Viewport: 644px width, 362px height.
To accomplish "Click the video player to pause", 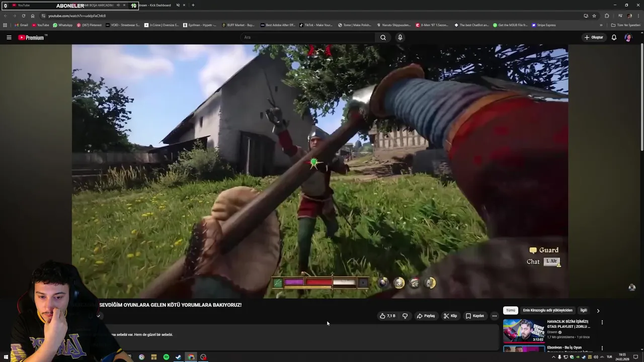I will (x=320, y=171).
